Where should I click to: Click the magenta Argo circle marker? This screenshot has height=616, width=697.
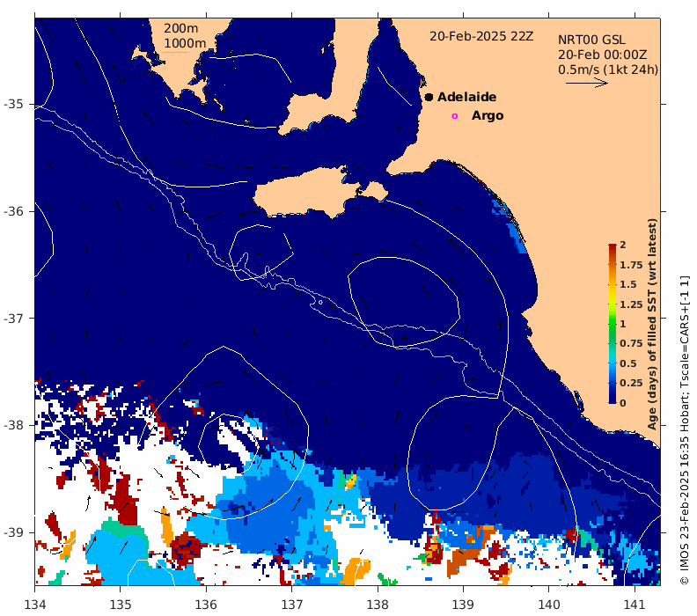pyautogui.click(x=454, y=116)
